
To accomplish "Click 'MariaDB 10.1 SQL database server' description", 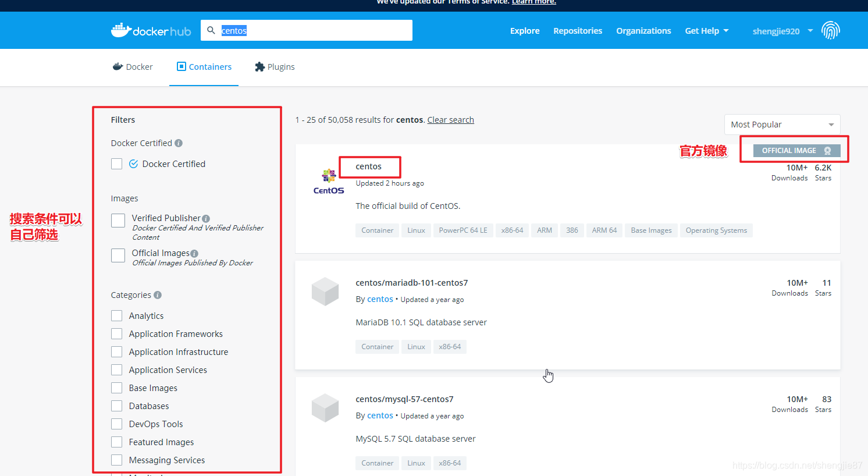I will (x=421, y=322).
